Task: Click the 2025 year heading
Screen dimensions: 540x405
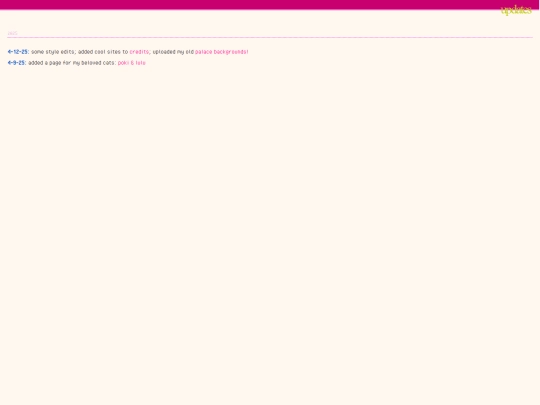Action: point(12,33)
